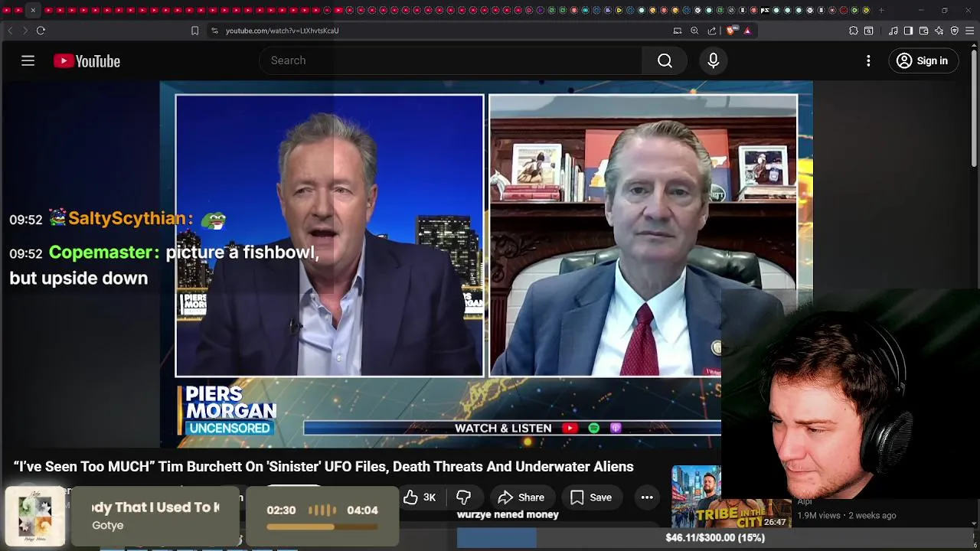Open Brave VPN shield icon

(x=955, y=31)
